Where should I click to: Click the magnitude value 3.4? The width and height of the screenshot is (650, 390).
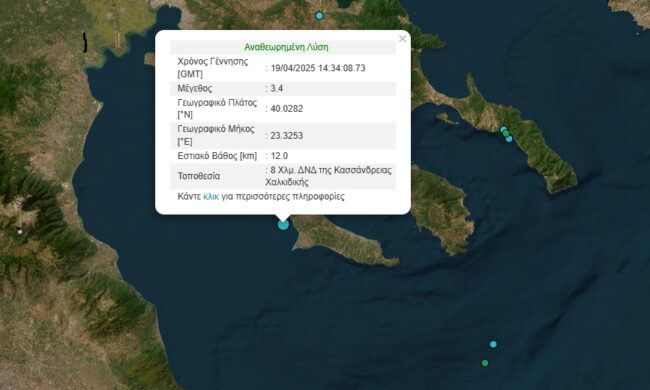276,88
